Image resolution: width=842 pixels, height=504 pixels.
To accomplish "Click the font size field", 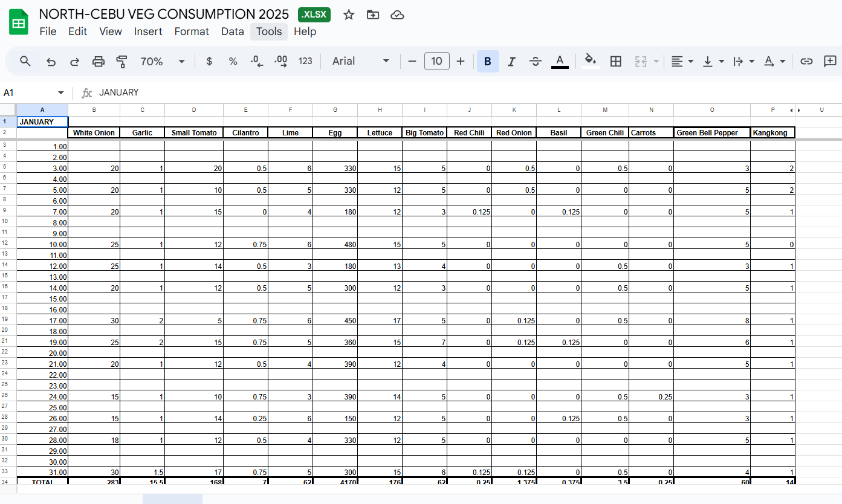I will coord(437,61).
